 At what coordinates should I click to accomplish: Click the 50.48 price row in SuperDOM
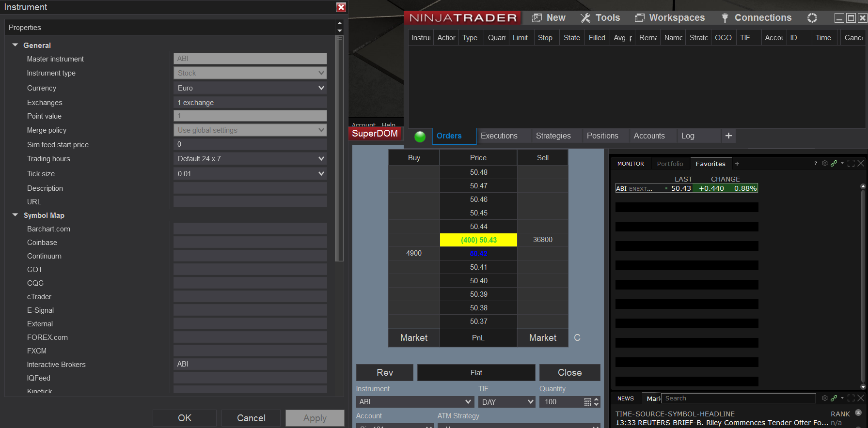[x=478, y=172]
